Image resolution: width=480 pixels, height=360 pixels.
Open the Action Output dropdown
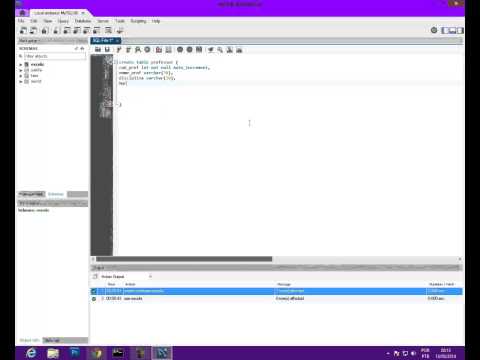126,277
